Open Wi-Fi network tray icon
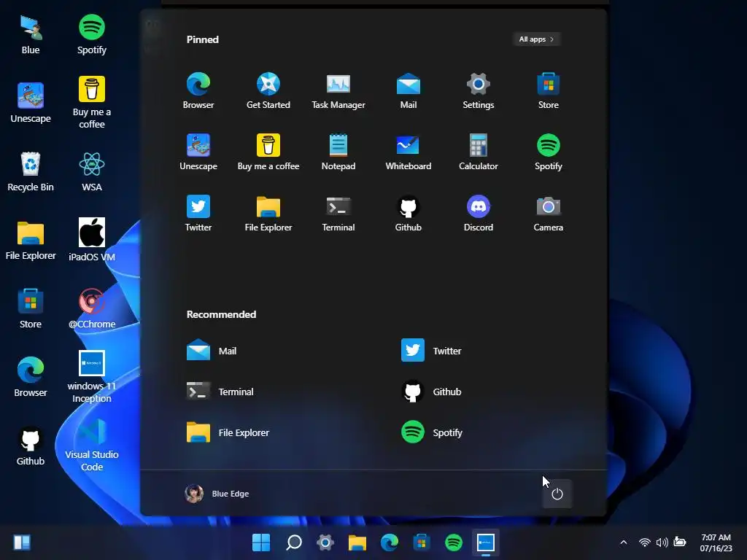This screenshot has height=560, width=747. (645, 542)
